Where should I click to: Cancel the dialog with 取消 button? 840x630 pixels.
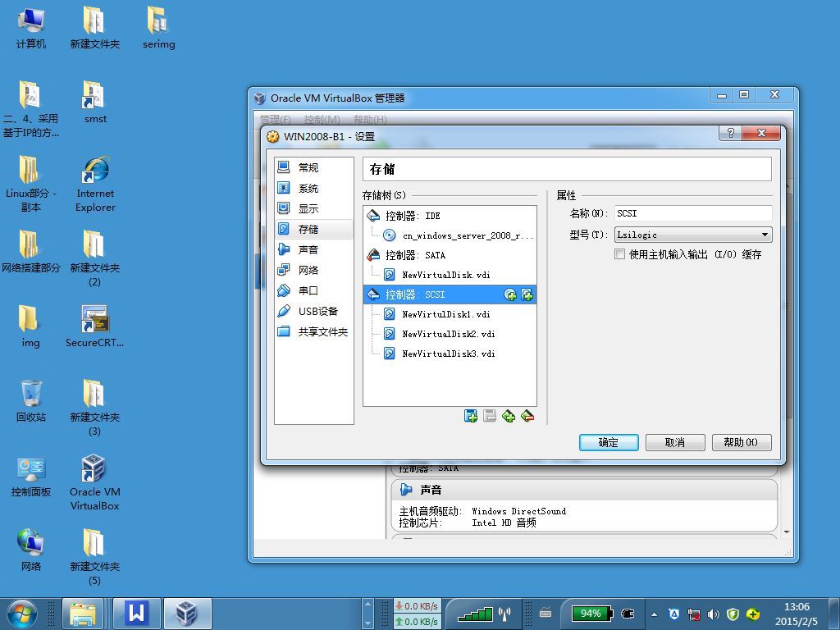point(675,442)
